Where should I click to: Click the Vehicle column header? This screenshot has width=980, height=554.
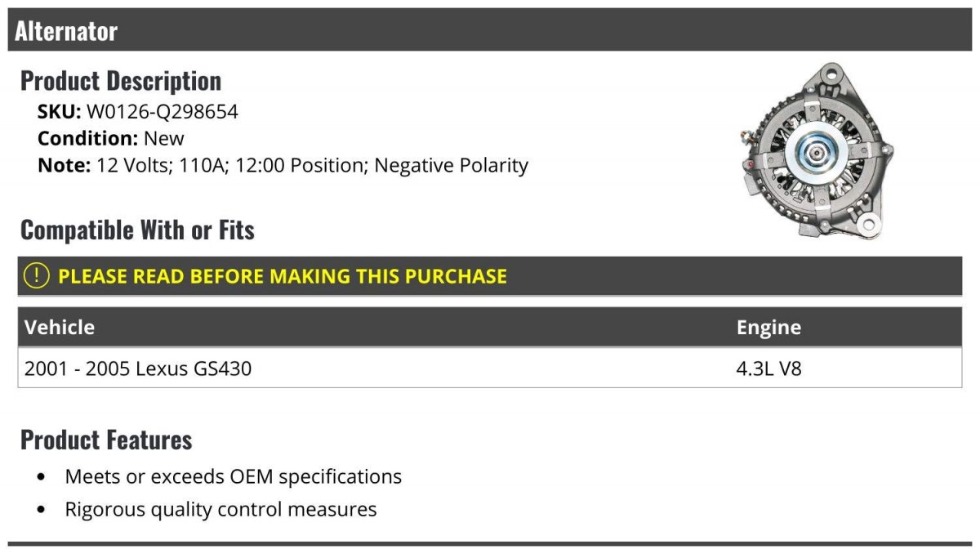[60, 328]
